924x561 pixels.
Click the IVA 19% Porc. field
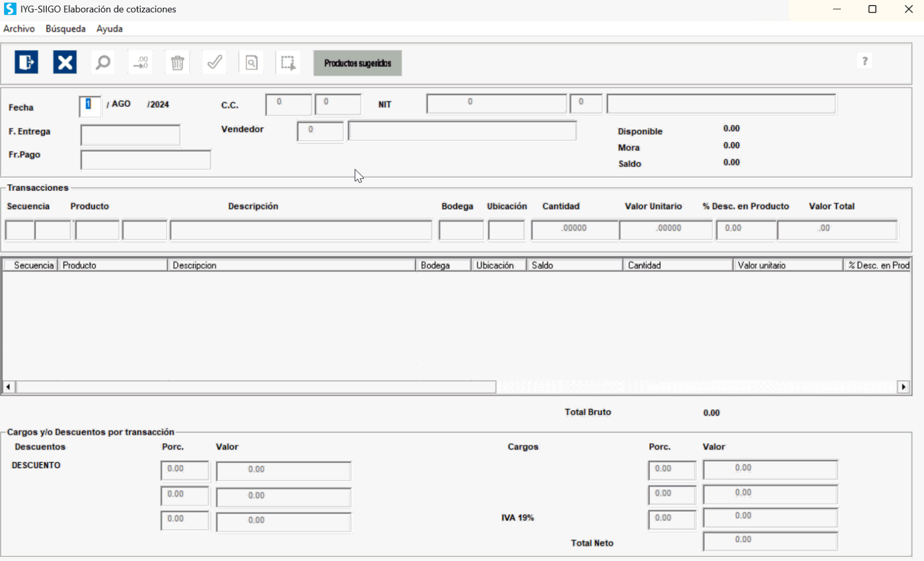[672, 519]
